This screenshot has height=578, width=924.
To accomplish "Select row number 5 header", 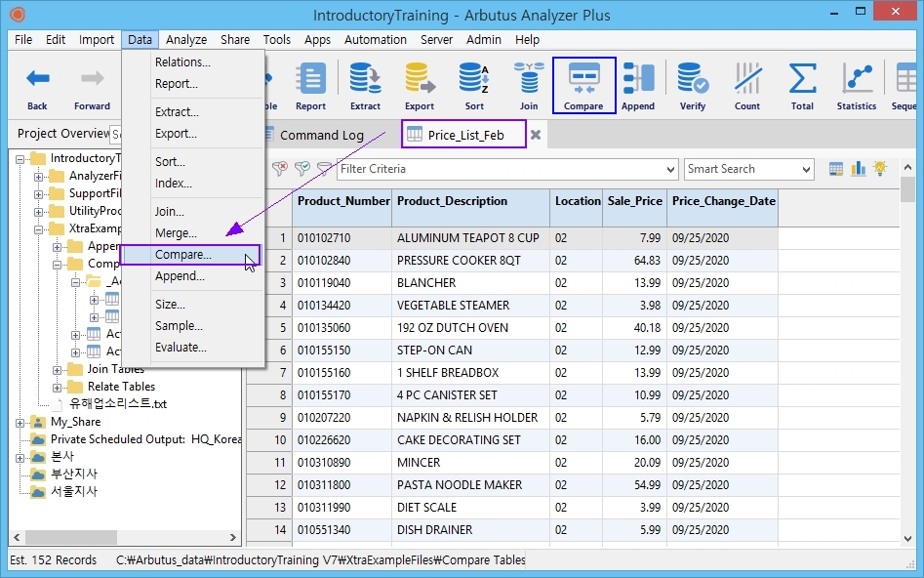I will pyautogui.click(x=270, y=328).
